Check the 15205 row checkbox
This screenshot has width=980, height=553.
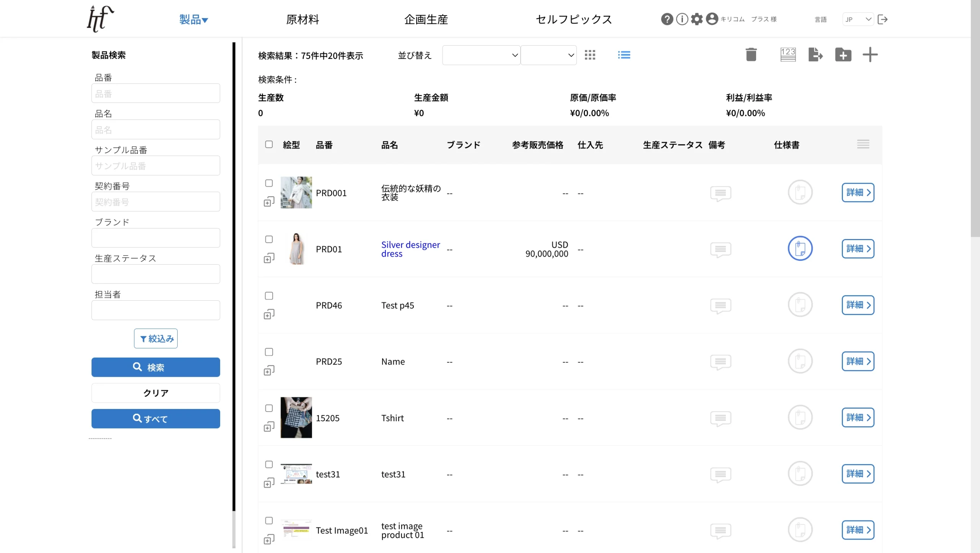[x=269, y=409]
